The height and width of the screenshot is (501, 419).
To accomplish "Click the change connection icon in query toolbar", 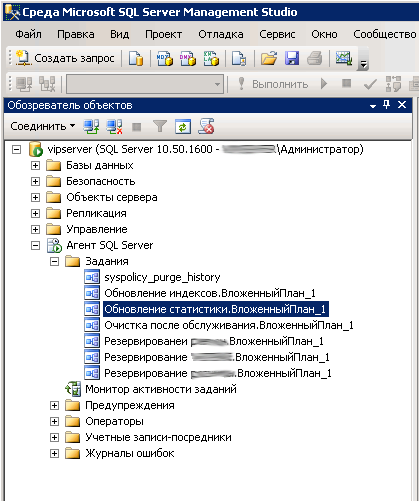I will click(47, 84).
